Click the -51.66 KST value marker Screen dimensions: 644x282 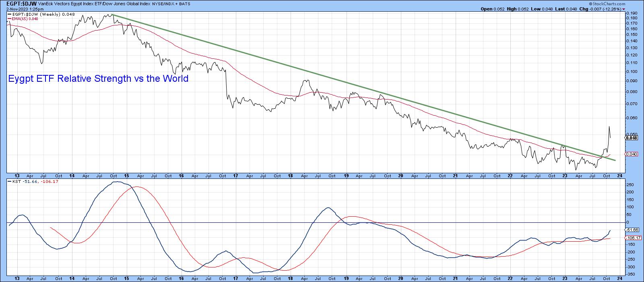point(631,230)
